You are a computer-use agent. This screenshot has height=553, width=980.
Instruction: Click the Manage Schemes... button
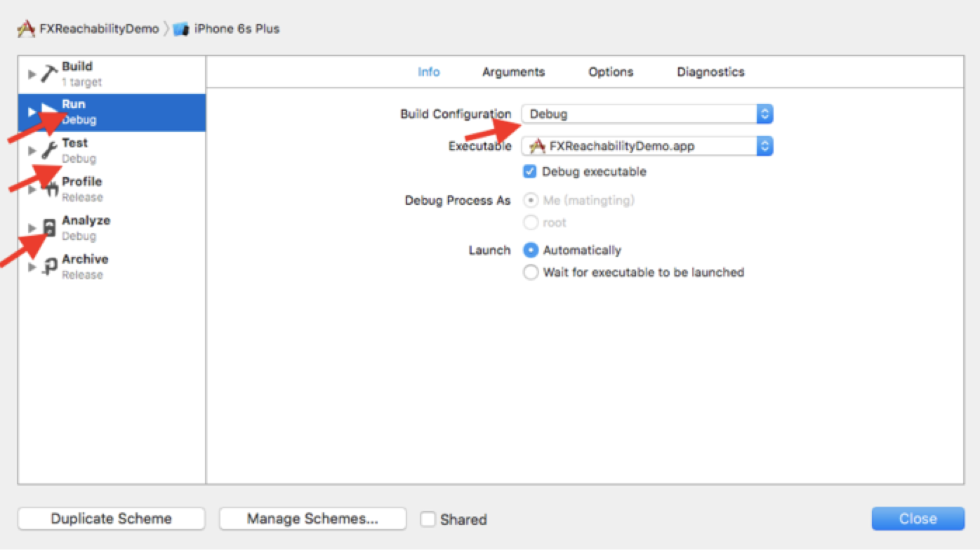312,519
